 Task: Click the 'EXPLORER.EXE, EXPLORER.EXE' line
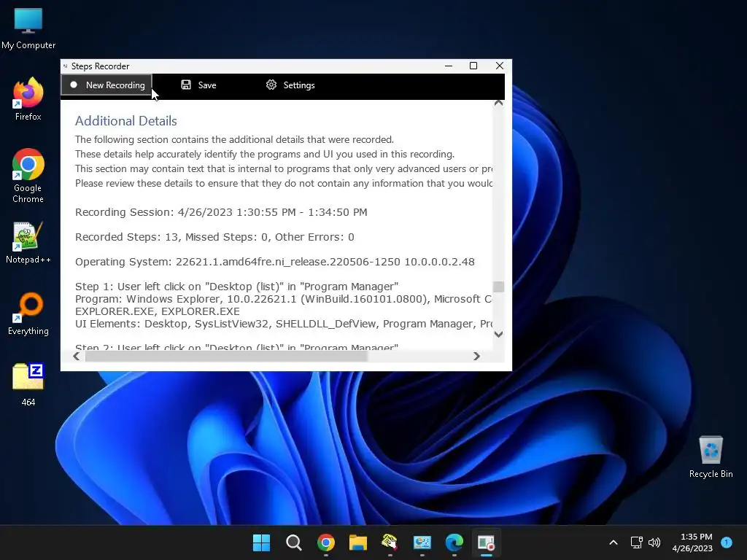pos(158,311)
